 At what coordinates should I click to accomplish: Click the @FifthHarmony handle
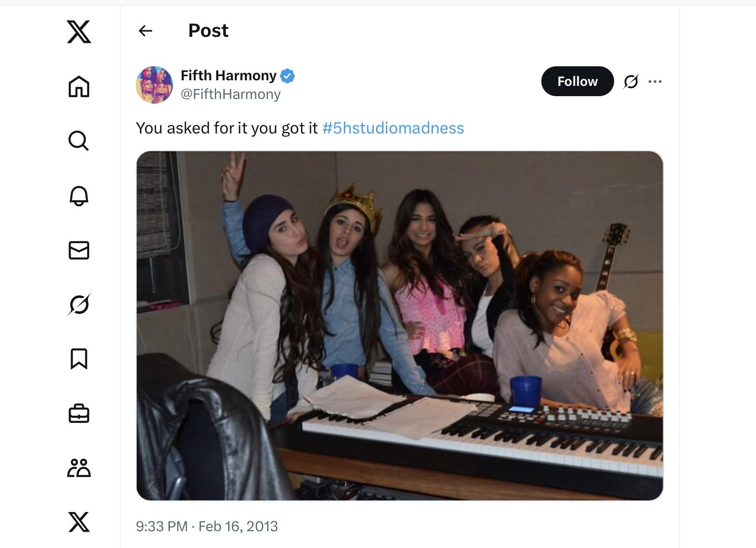[231, 94]
